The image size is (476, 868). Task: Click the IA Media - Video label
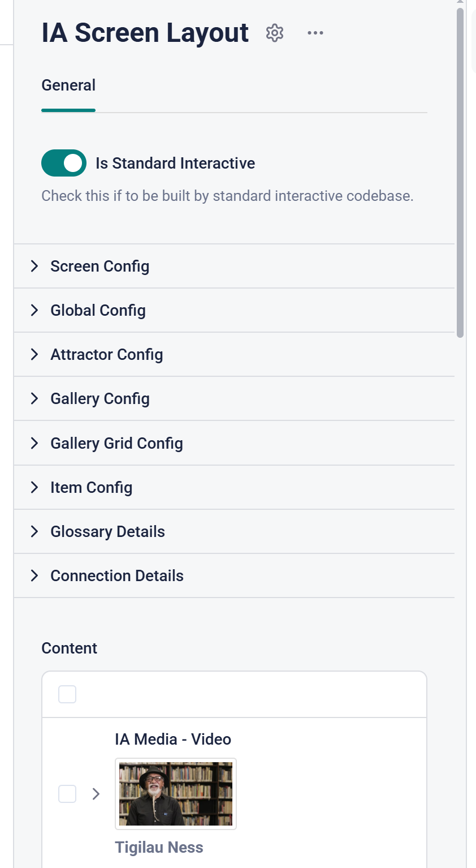point(173,739)
